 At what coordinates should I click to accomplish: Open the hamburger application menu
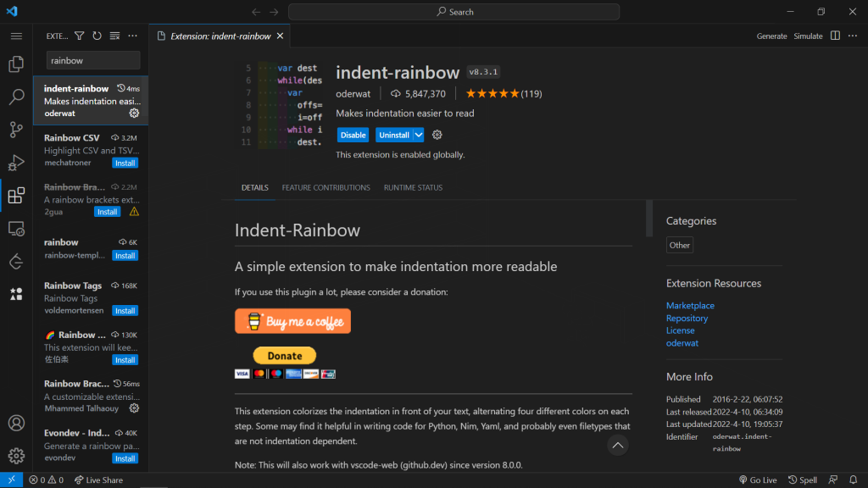tap(16, 36)
